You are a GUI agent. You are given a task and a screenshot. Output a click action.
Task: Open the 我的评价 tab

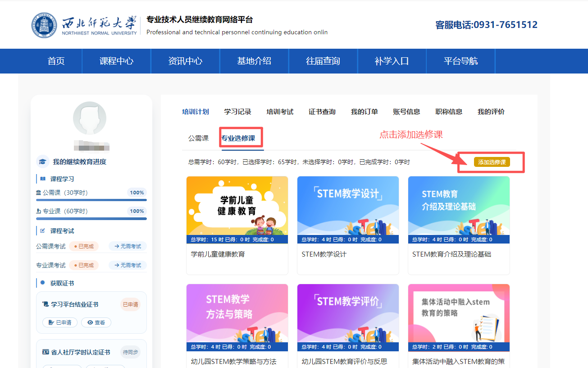(491, 112)
